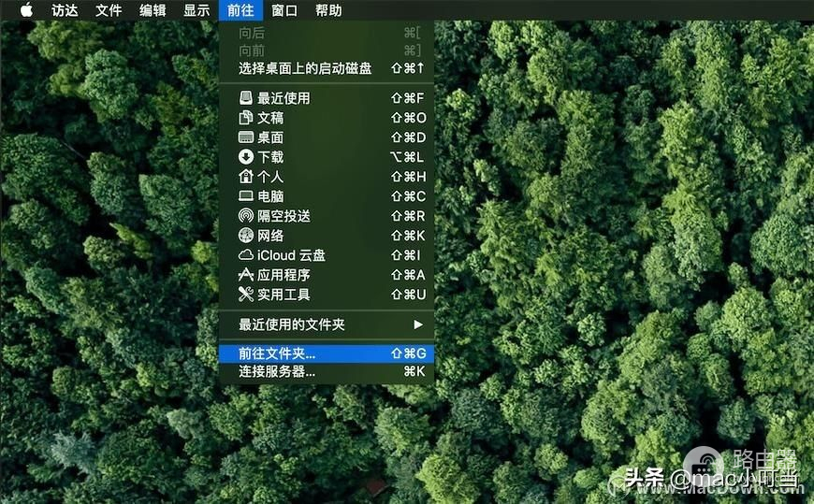Close the open 前往 menu

click(x=240, y=10)
